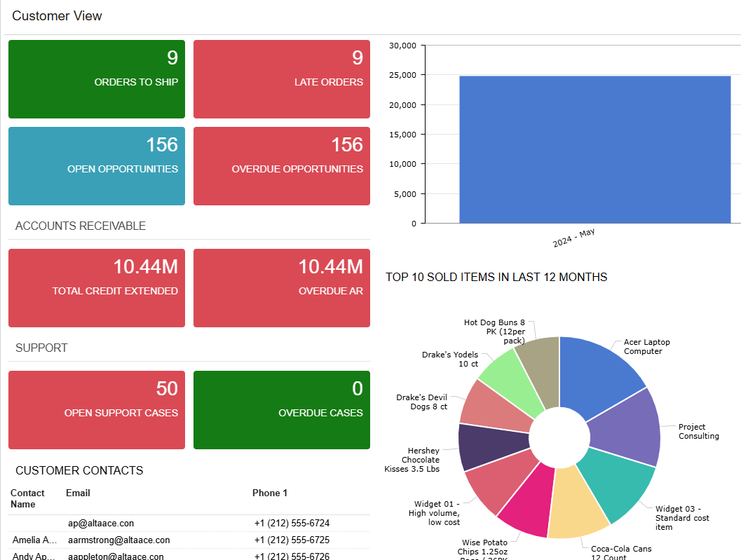
Task: Click the Late Orders red tile
Action: click(281, 79)
